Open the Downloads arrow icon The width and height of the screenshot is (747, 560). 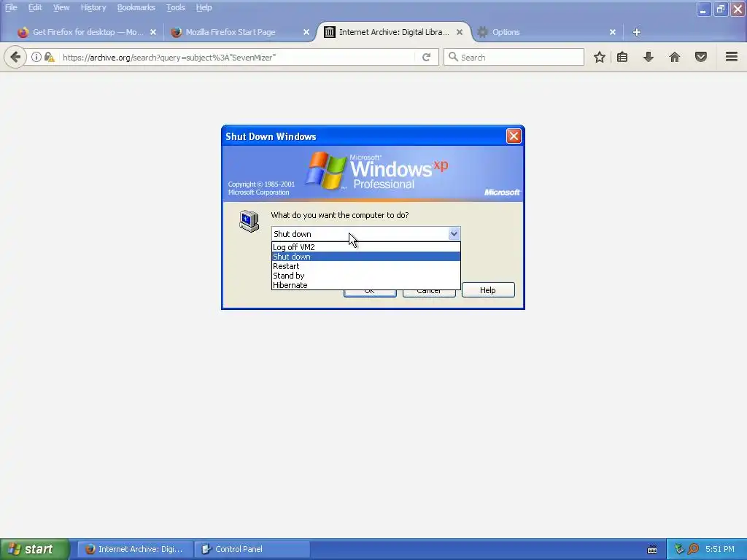[648, 57]
